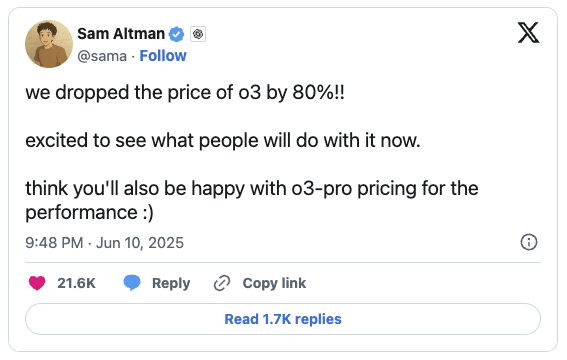Click the @sama handle
Image resolution: width=567 pixels, height=360 pixels.
102,56
